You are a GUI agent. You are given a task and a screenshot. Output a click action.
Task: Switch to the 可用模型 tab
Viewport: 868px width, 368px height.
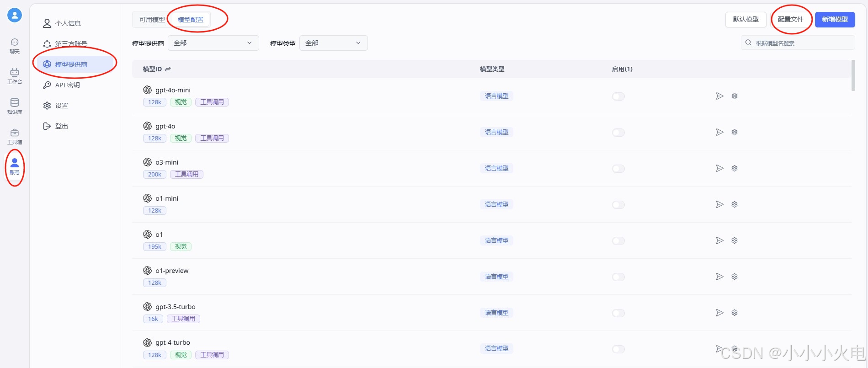click(152, 20)
